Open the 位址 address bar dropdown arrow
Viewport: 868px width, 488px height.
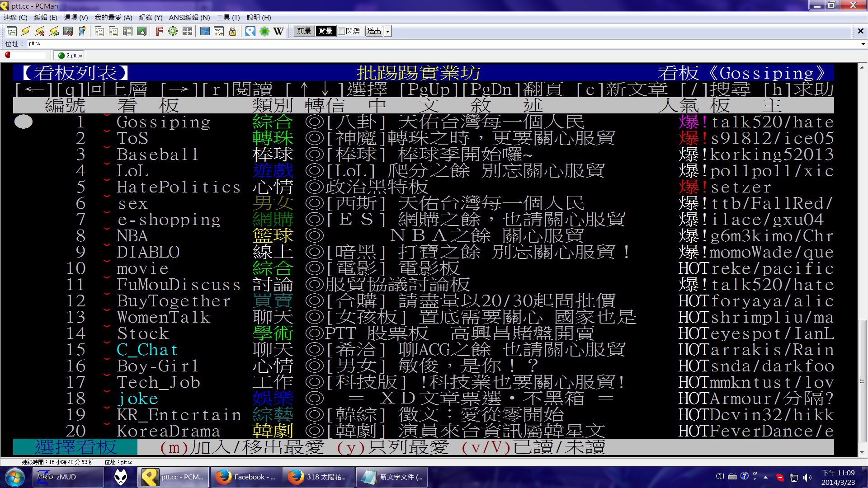863,44
